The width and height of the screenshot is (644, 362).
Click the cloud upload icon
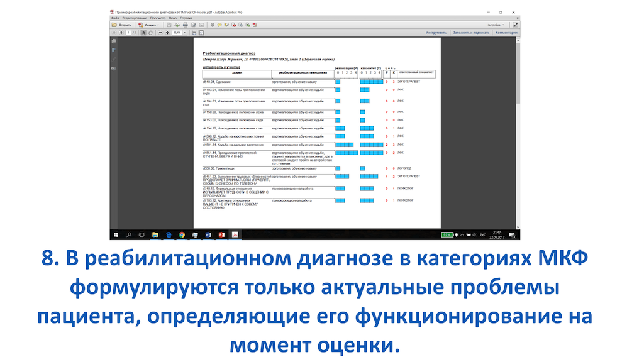pos(177,25)
